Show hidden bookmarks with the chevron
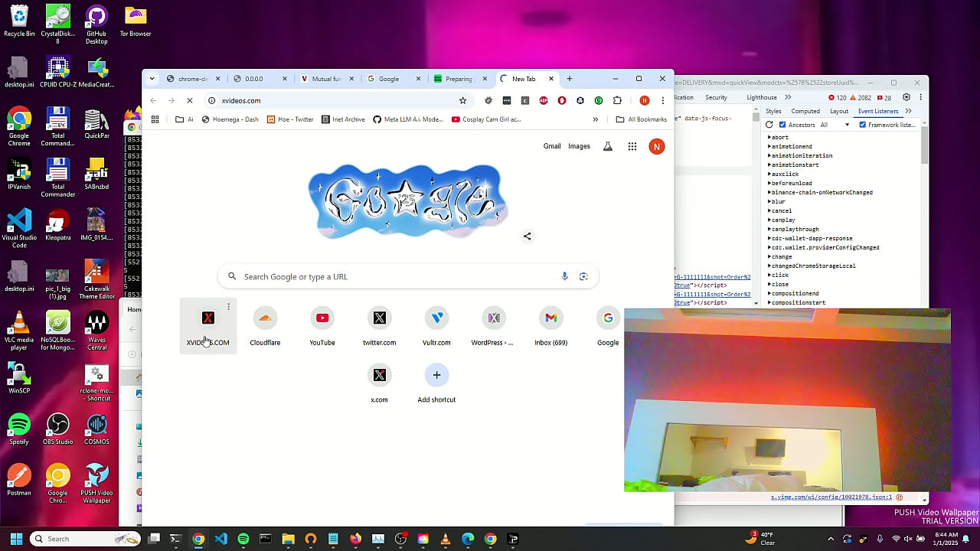Image resolution: width=980 pixels, height=551 pixels. tap(595, 119)
